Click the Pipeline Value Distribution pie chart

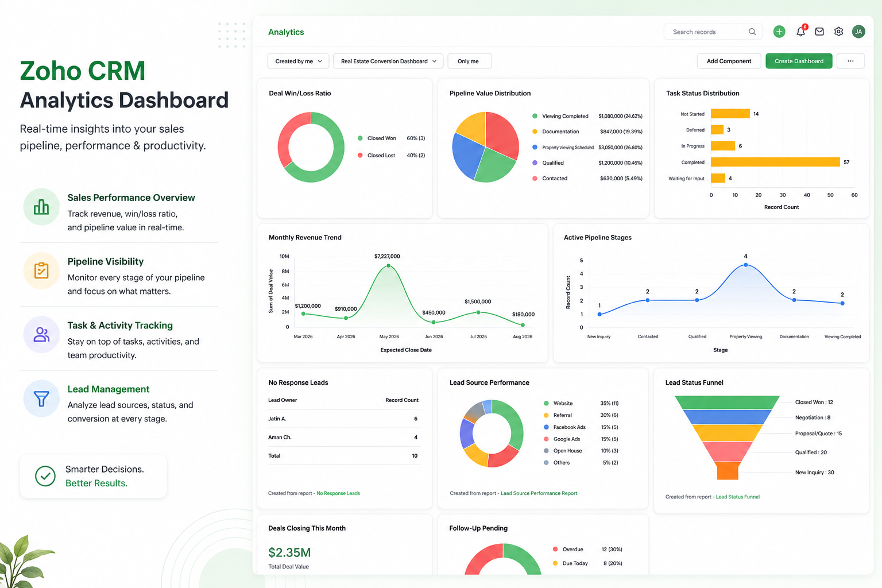coord(485,147)
